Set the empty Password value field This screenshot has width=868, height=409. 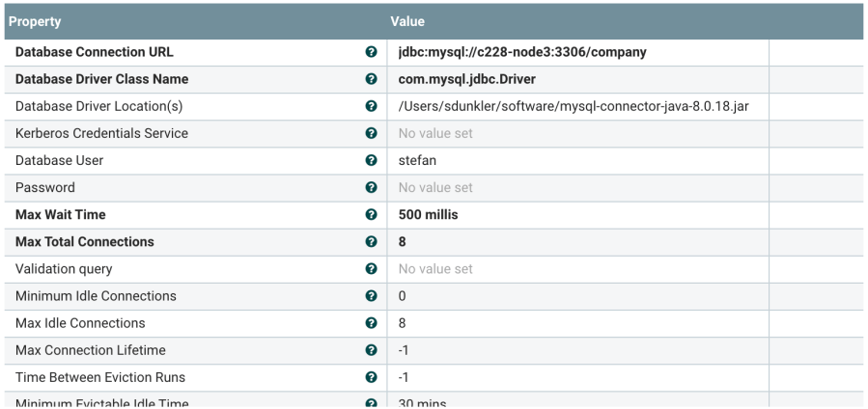click(435, 187)
